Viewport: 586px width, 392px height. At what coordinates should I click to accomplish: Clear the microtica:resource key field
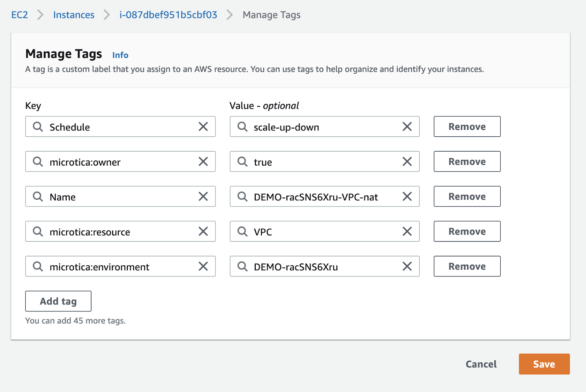coord(203,232)
